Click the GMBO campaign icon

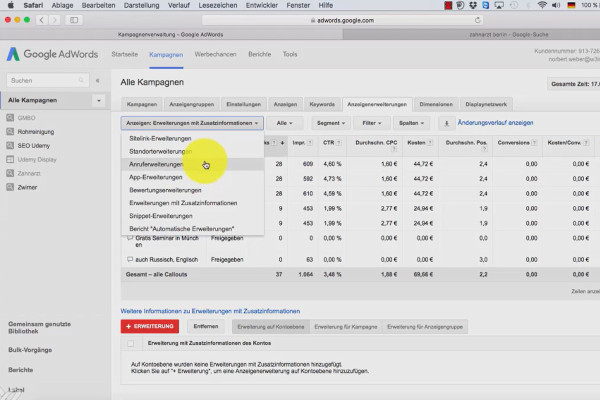10,118
